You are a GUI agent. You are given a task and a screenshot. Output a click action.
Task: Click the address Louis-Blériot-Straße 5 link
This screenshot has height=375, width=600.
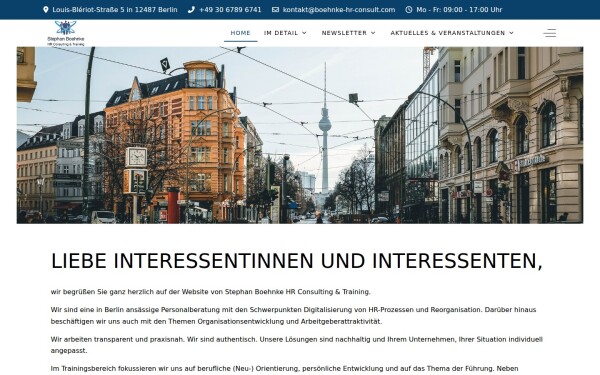pyautogui.click(x=115, y=10)
